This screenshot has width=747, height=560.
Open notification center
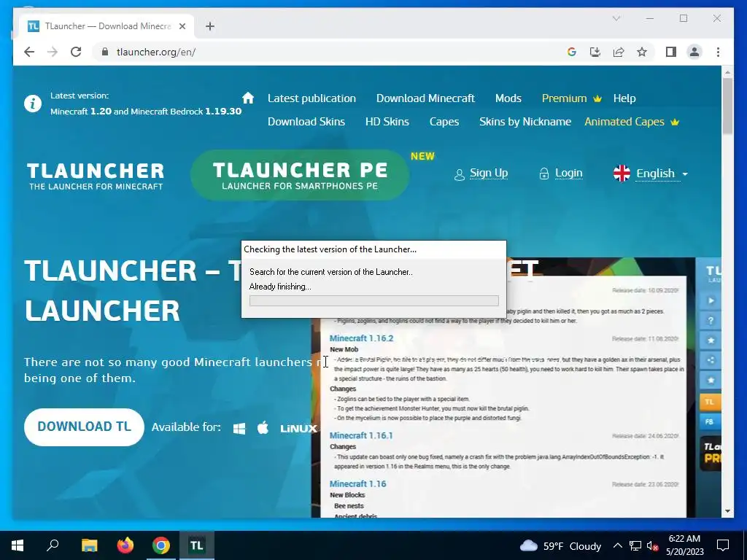tap(723, 545)
